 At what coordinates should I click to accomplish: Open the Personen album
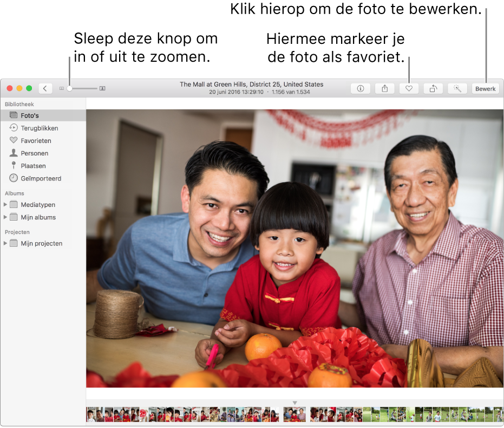click(x=34, y=153)
